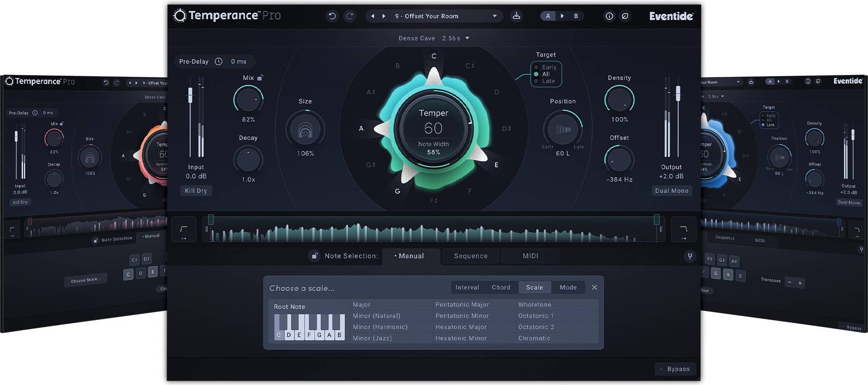Switch to the Sequence tab
Image resolution: width=868 pixels, height=385 pixels.
click(x=471, y=256)
